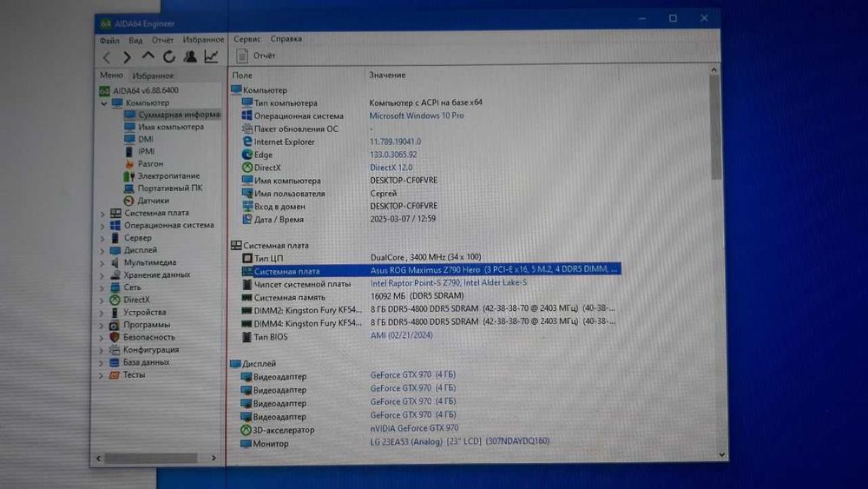Click the DMI tree icon

tap(129, 139)
